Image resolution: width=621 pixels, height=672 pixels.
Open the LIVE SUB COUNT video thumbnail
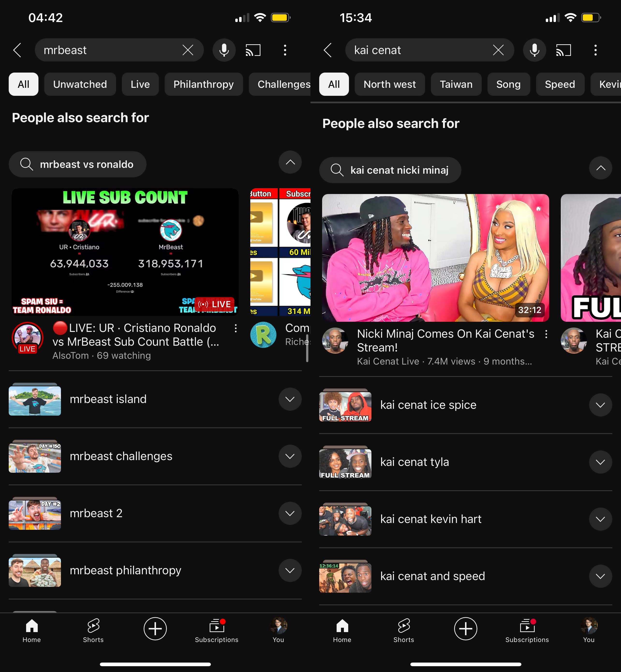125,252
